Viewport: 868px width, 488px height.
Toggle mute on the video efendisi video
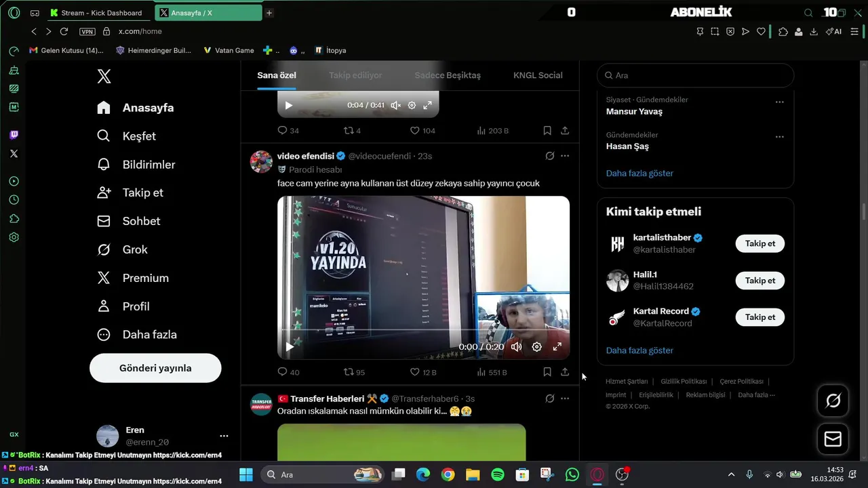pos(517,346)
